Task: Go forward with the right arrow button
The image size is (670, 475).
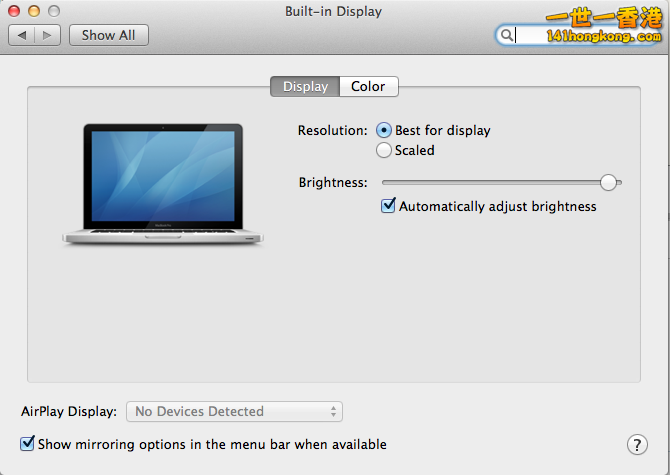Action: pyautogui.click(x=47, y=35)
